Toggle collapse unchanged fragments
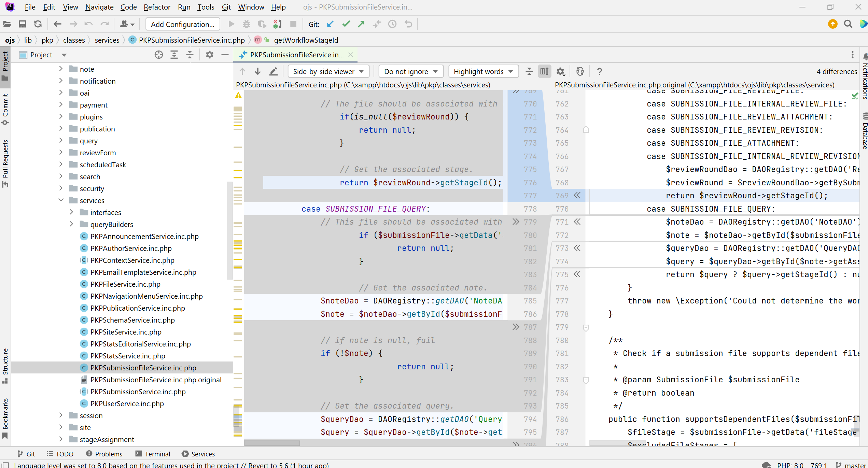The height and width of the screenshot is (468, 868). 529,72
